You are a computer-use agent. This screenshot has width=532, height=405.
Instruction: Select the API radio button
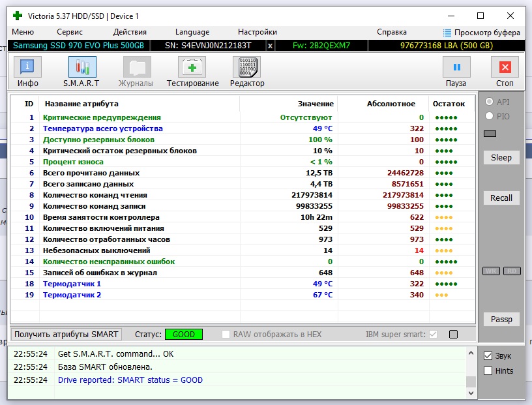click(489, 102)
